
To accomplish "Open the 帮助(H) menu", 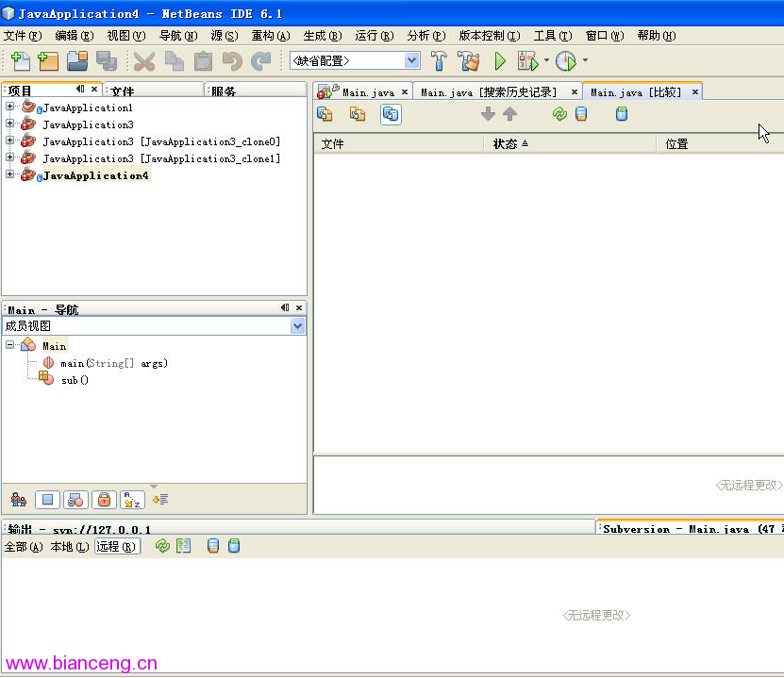I will (657, 36).
